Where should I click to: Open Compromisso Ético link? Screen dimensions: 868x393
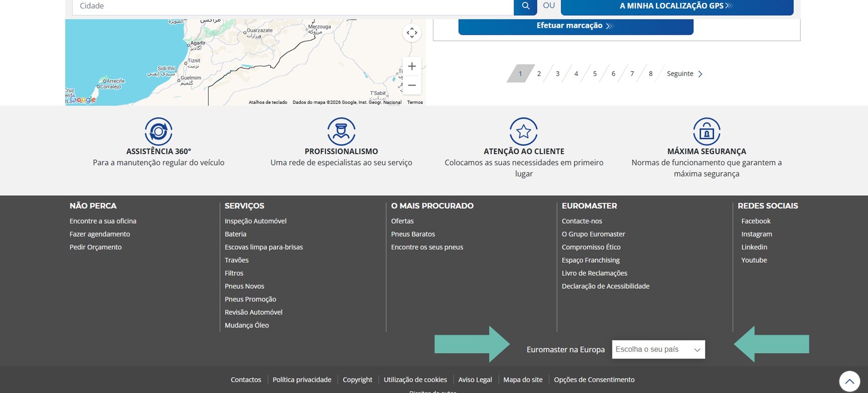tap(591, 247)
